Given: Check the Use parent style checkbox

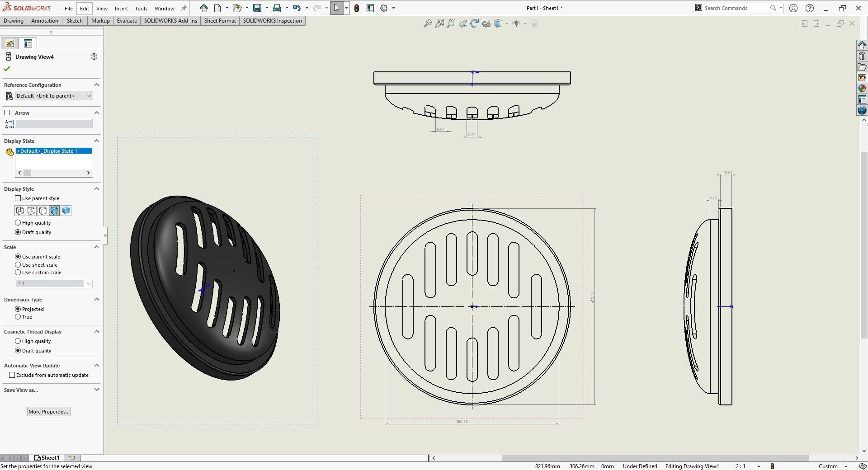Looking at the screenshot, I should [x=18, y=198].
